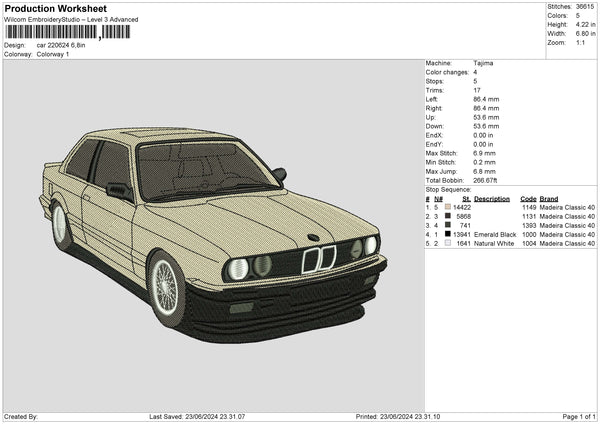This screenshot has width=600, height=424.
Task: Click the Natural White color swatch
Action: click(448, 243)
